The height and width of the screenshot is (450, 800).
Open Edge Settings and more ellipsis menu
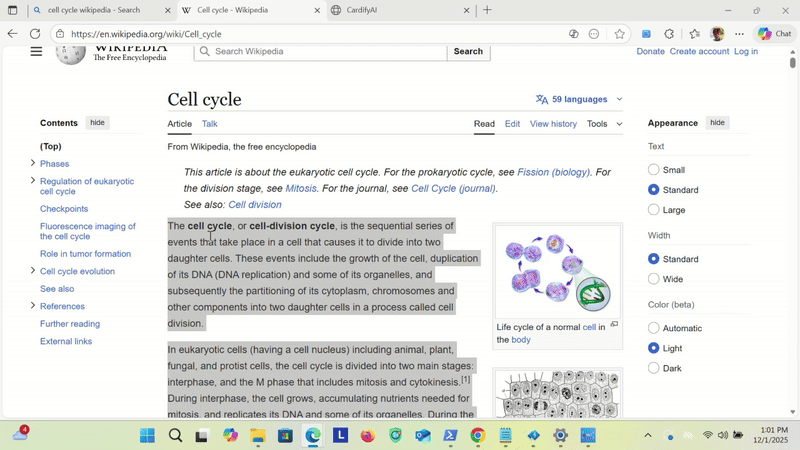(739, 34)
